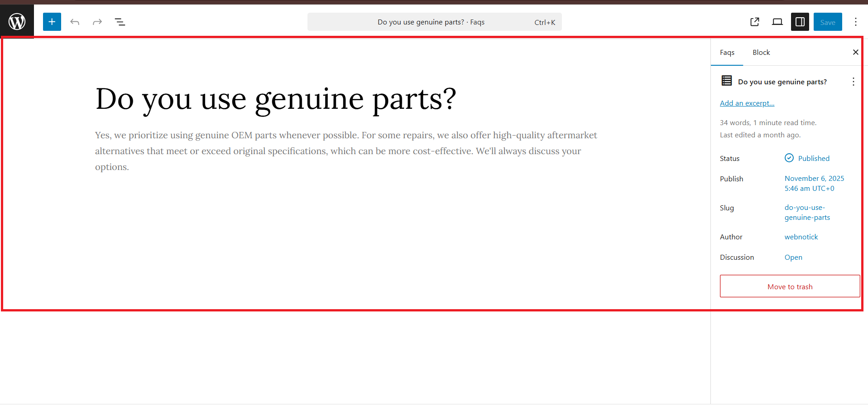Open Actions menu beside the FAQ title
This screenshot has width=868, height=408.
pos(854,82)
